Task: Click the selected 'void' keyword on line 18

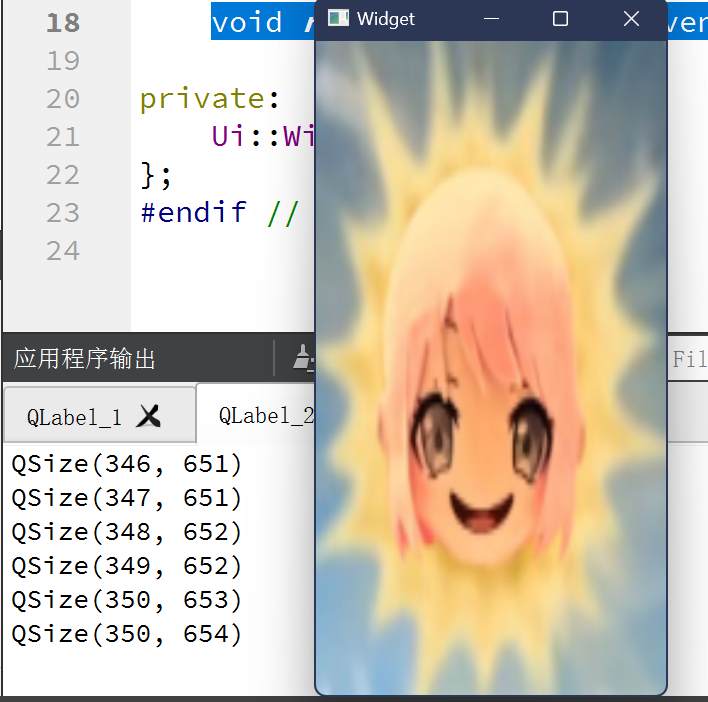Action: click(247, 22)
